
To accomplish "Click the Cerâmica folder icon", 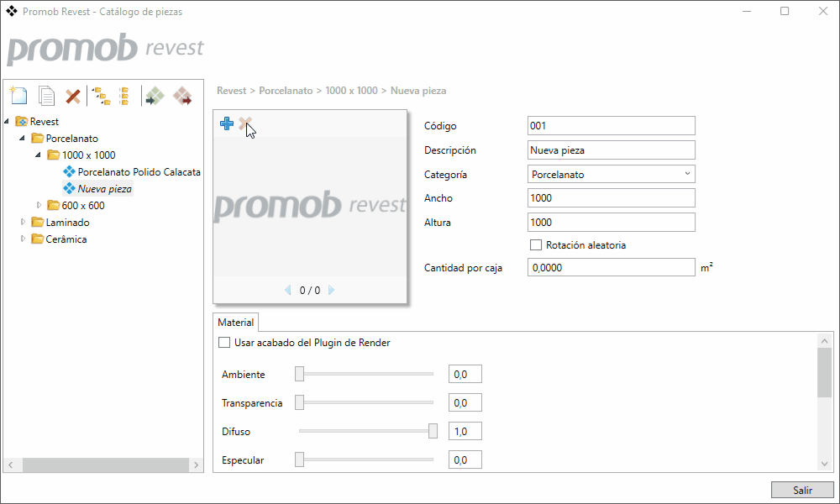I will tap(37, 239).
